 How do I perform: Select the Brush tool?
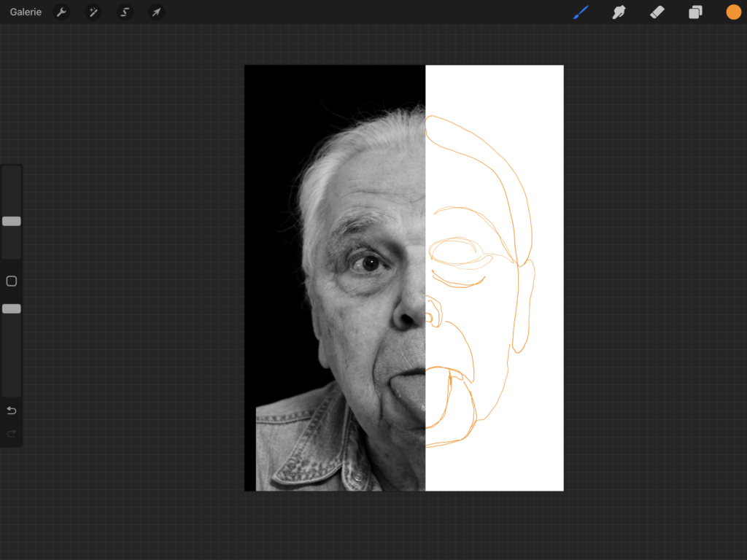(581, 12)
